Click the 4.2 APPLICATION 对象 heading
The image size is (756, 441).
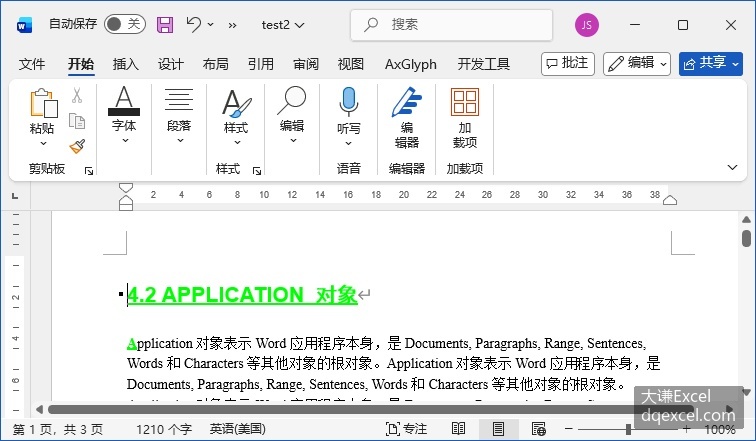243,294
